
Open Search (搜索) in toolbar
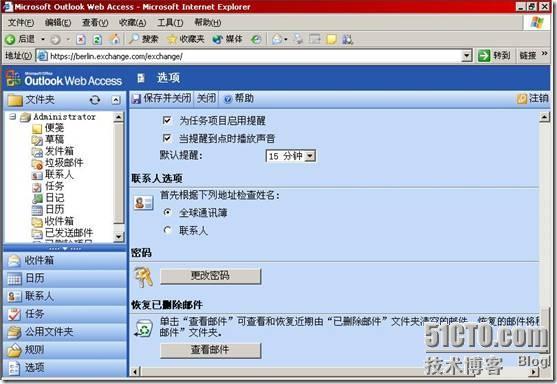[144, 39]
